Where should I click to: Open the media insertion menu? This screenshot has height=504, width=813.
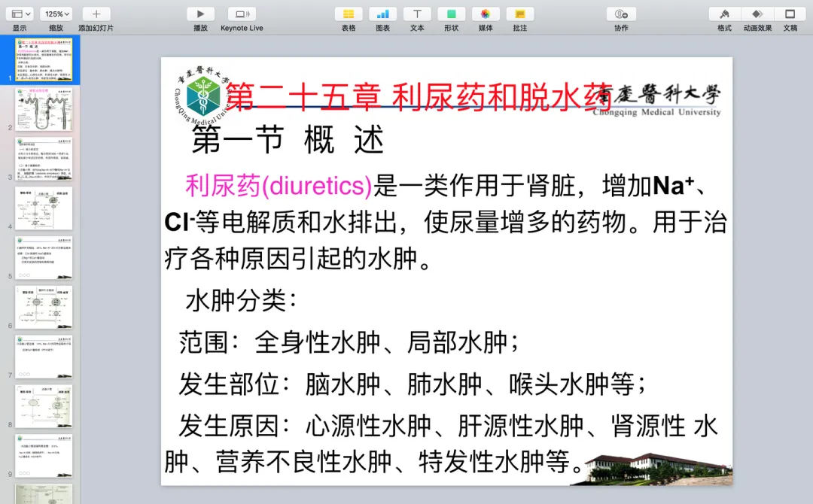(486, 14)
